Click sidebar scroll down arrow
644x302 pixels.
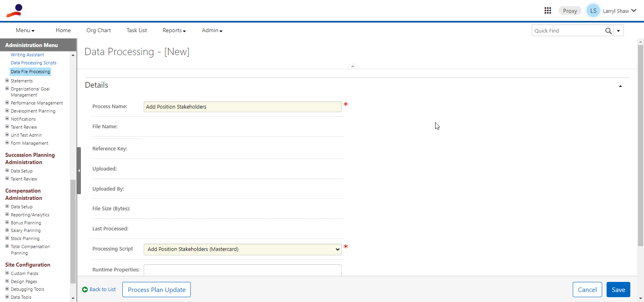(73, 298)
